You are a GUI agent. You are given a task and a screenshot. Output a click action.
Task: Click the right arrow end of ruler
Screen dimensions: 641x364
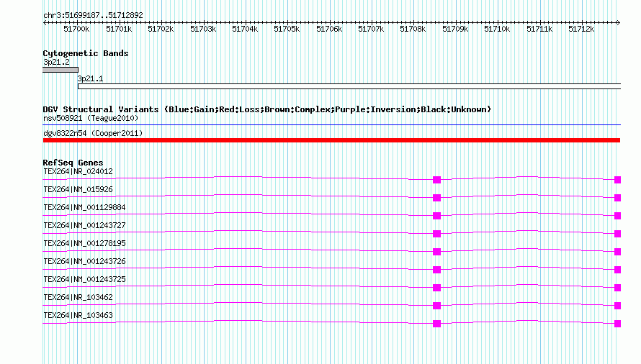(x=619, y=22)
